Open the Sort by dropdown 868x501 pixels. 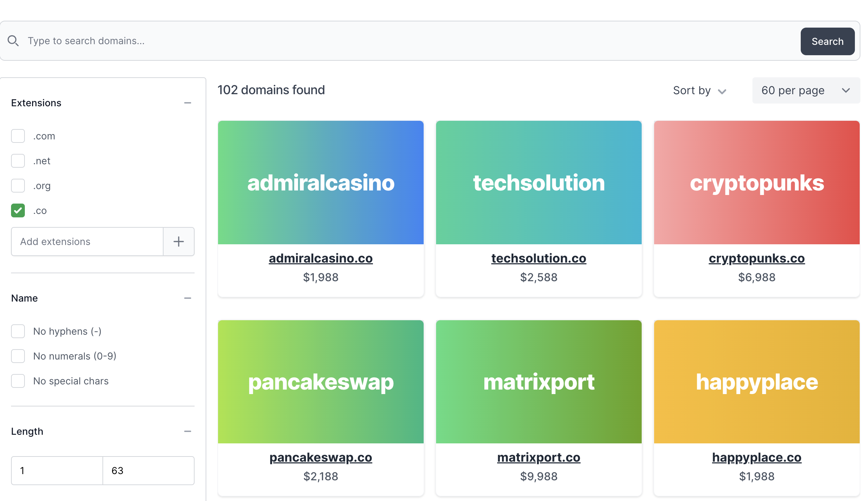tap(700, 90)
